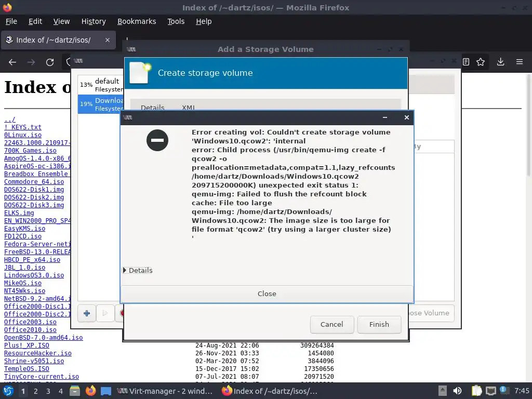Image resolution: width=532 pixels, height=399 pixels.
Task: Open the 0Linux.iso link
Action: [x=23, y=135]
